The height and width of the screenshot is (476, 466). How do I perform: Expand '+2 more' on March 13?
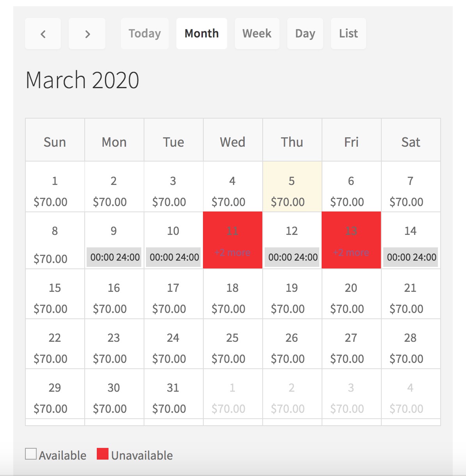pyautogui.click(x=351, y=252)
